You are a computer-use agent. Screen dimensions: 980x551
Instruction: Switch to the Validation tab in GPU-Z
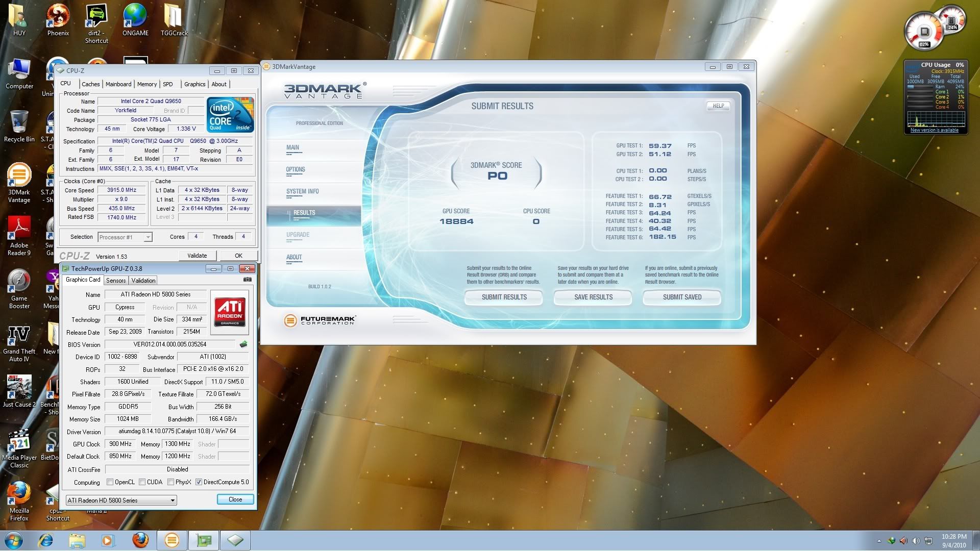[143, 281]
